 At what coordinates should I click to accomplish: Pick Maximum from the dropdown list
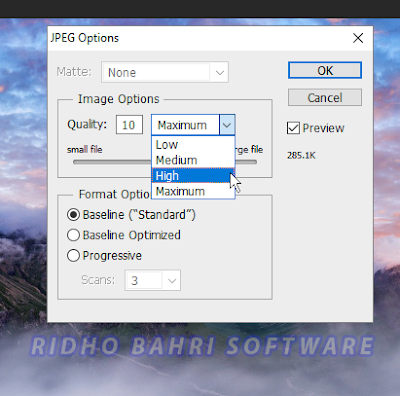click(x=193, y=191)
